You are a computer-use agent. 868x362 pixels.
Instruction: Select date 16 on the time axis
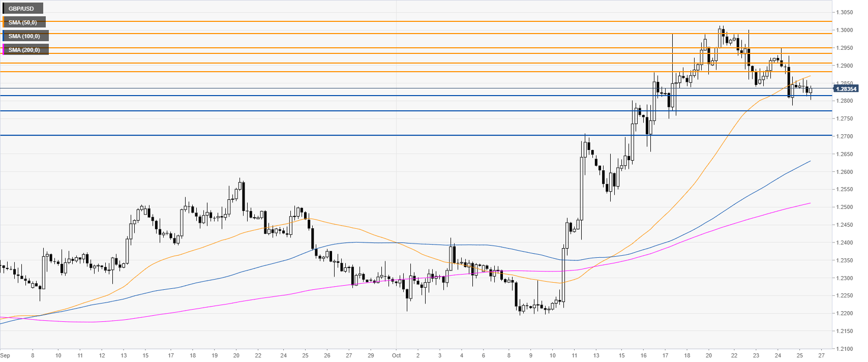(x=644, y=355)
